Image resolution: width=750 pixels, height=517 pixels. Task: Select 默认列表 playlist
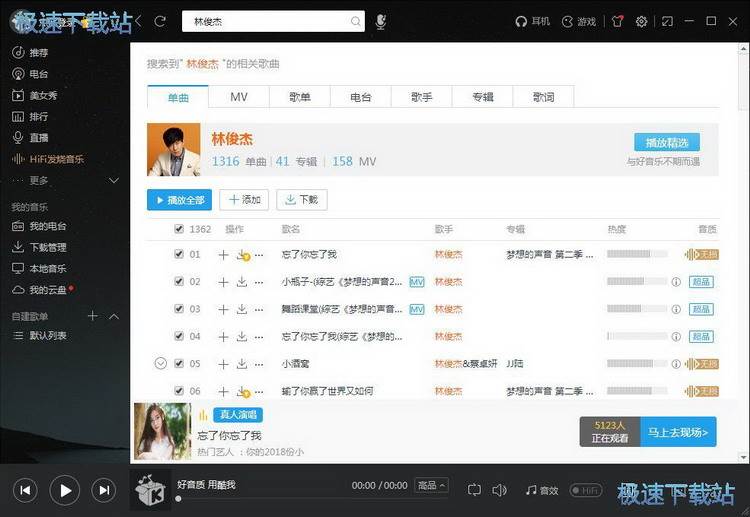click(x=40, y=336)
